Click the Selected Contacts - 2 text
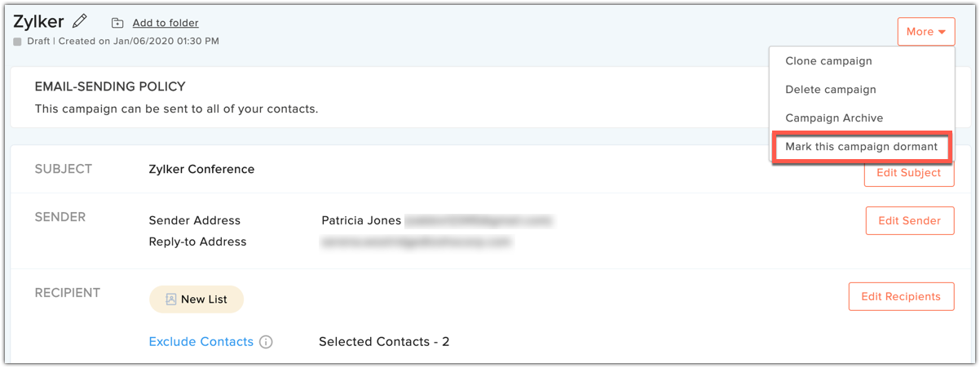 (x=384, y=342)
